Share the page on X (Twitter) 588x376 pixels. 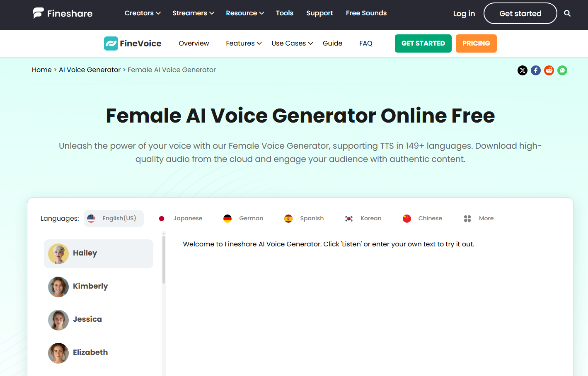[x=522, y=70]
